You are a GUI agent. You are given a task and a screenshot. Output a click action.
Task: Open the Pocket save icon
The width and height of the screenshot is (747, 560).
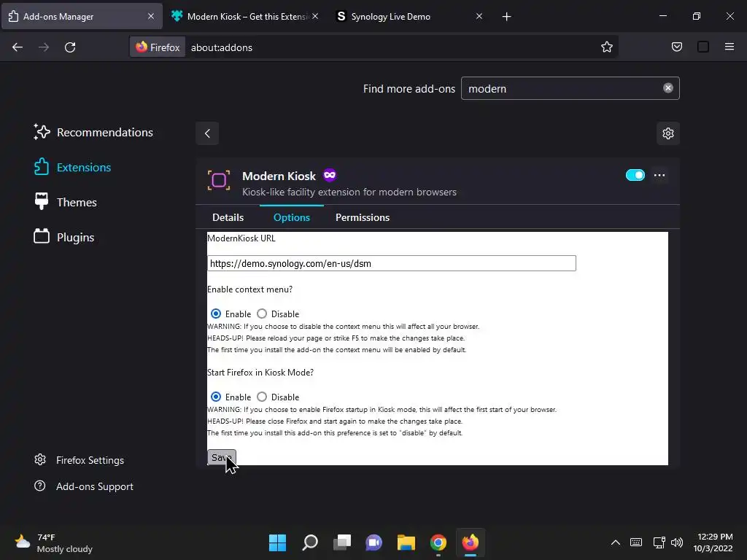[676, 47]
